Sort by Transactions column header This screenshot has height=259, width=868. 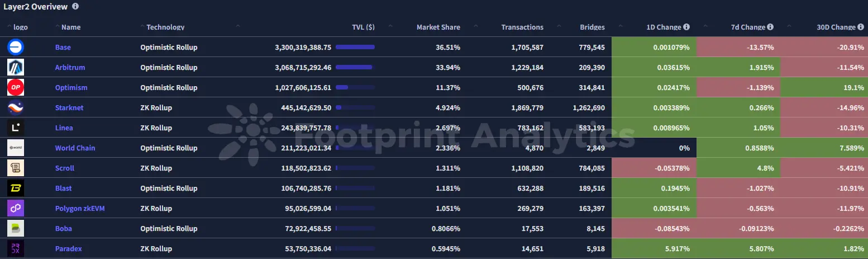522,27
